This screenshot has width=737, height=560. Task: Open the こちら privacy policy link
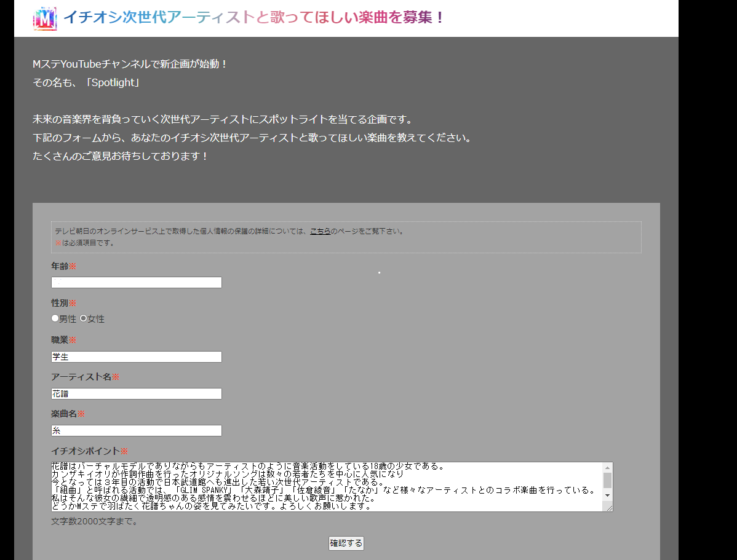pyautogui.click(x=320, y=231)
